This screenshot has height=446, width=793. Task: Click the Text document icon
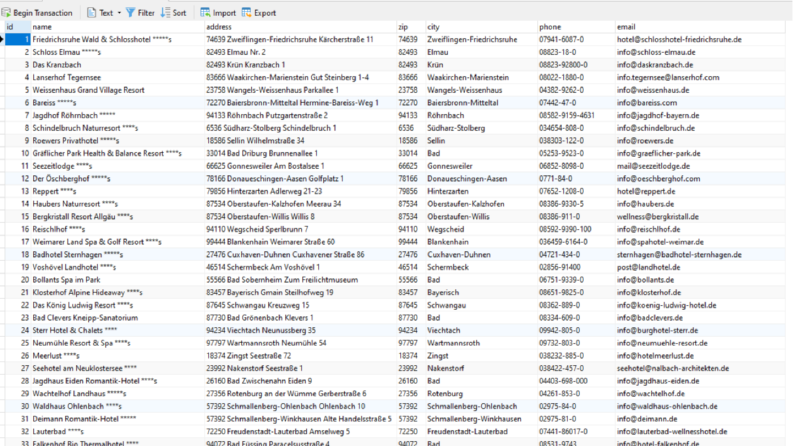tap(92, 13)
